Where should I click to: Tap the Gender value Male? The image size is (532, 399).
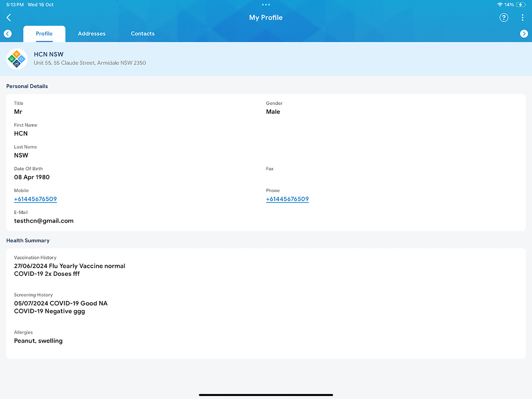click(273, 112)
